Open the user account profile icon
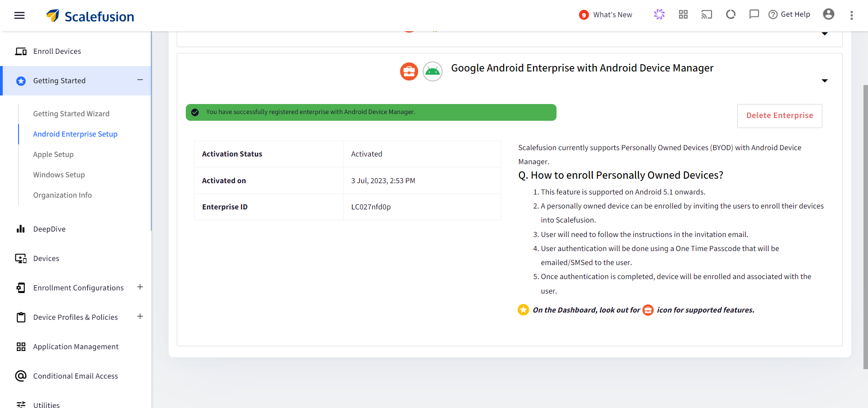This screenshot has width=868, height=408. pyautogui.click(x=829, y=14)
